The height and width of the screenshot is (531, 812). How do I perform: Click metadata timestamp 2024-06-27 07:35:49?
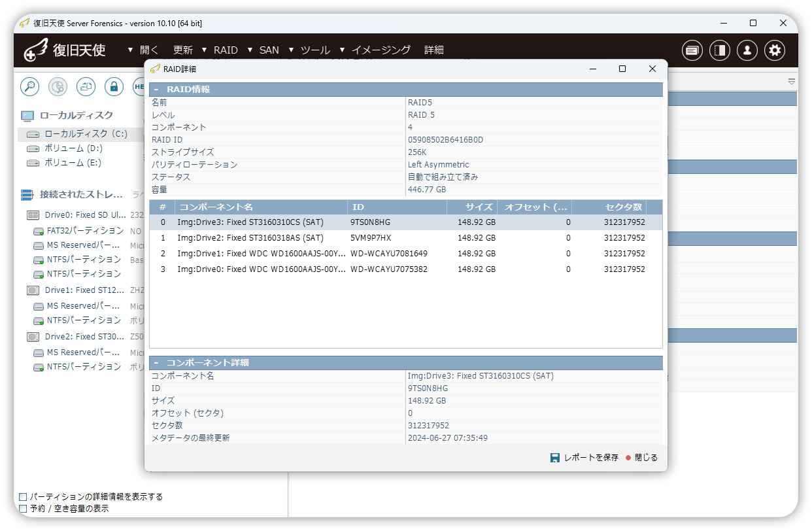pos(447,438)
